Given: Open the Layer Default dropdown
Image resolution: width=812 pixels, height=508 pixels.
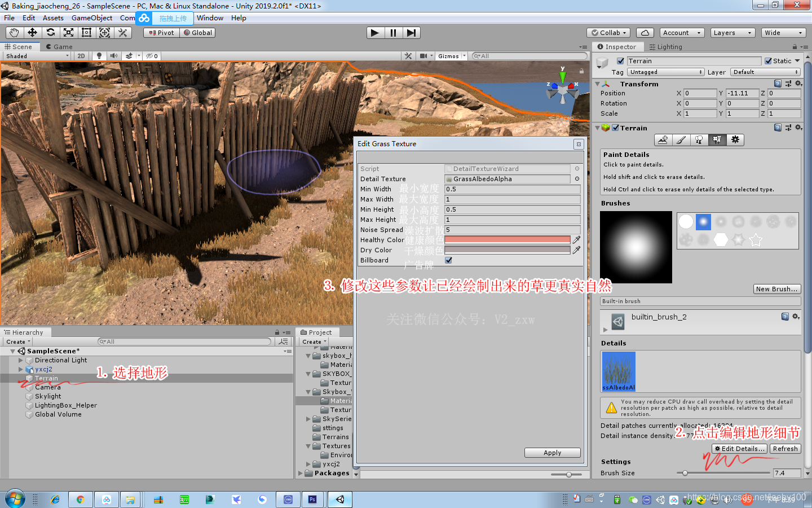Looking at the screenshot, I should coord(765,72).
